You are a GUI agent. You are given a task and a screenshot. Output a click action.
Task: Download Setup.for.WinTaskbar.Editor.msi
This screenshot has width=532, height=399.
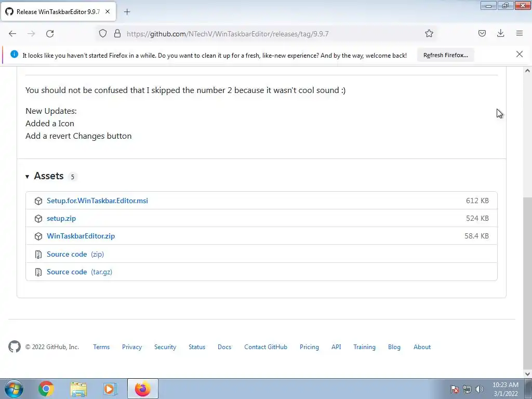click(97, 201)
